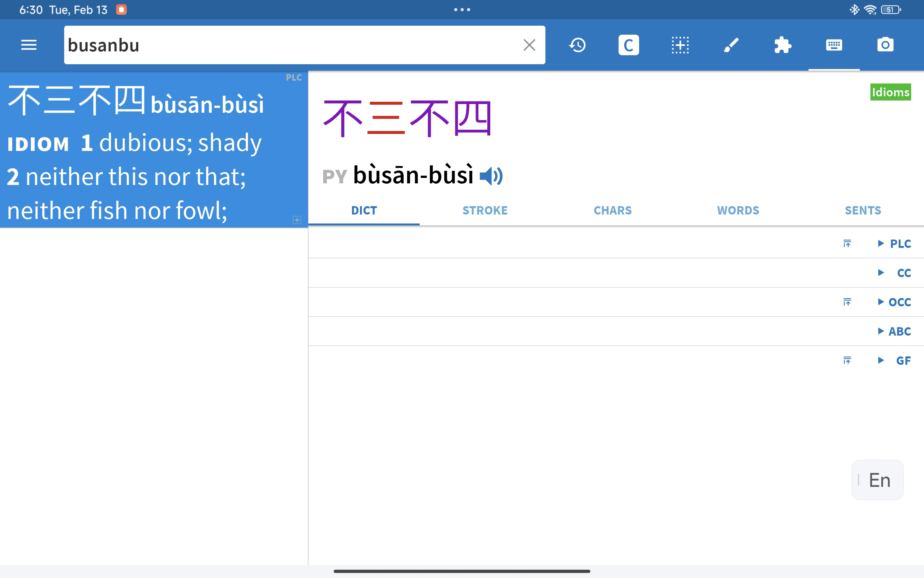Expand the CC dictionary entry
Image resolution: width=924 pixels, height=578 pixels.
(894, 273)
